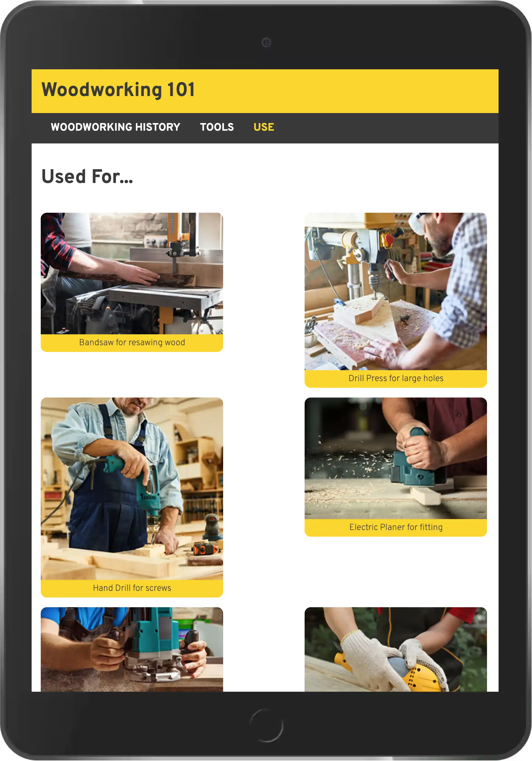Open the drill press photo
The width and height of the screenshot is (532, 761).
coord(396,291)
